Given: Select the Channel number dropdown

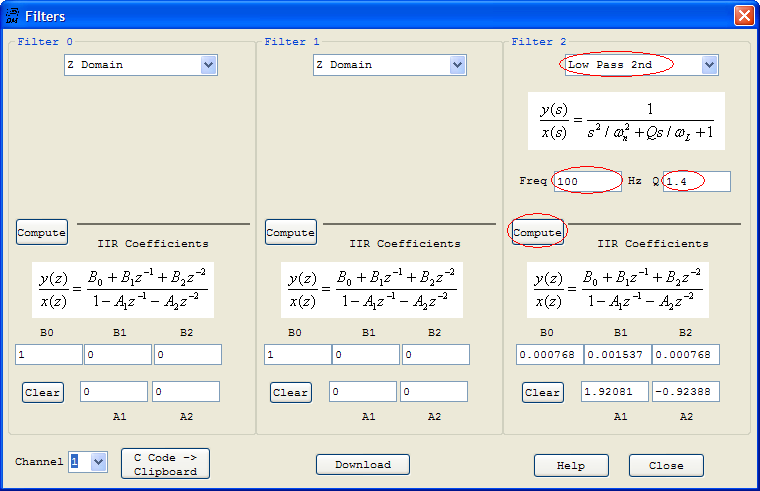Looking at the screenshot, I should point(98,461).
